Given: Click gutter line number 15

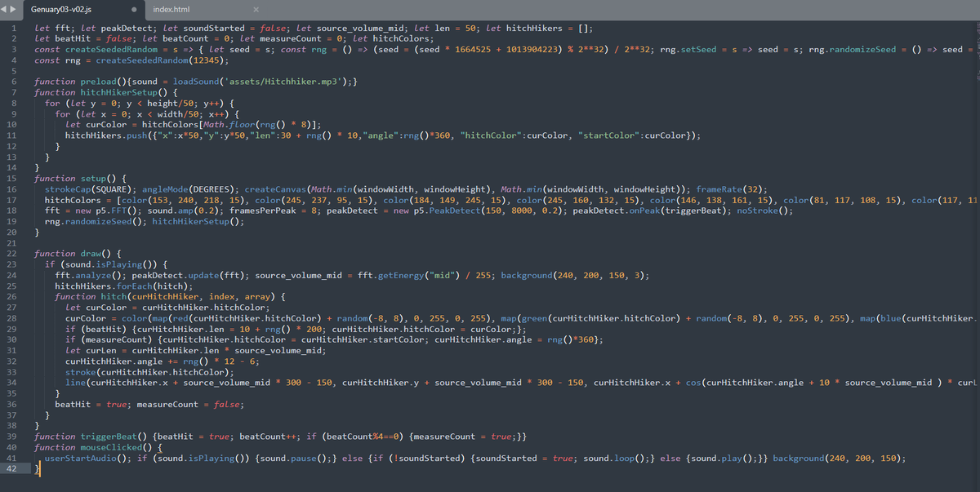Looking at the screenshot, I should pyautogui.click(x=11, y=178).
